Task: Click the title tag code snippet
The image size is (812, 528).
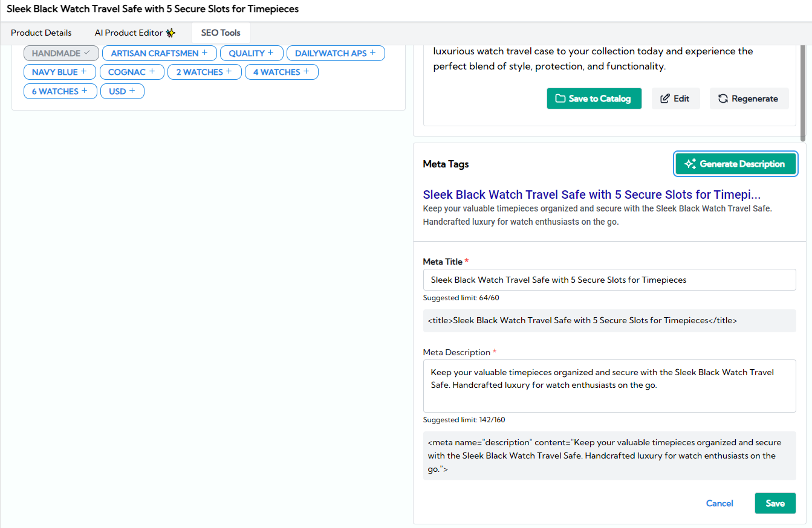Action: [609, 321]
